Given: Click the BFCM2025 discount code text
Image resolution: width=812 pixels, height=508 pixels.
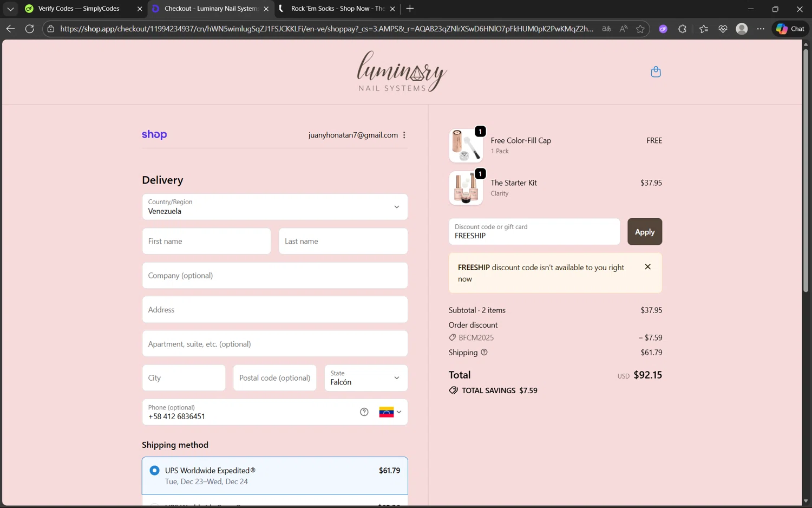Looking at the screenshot, I should [476, 337].
